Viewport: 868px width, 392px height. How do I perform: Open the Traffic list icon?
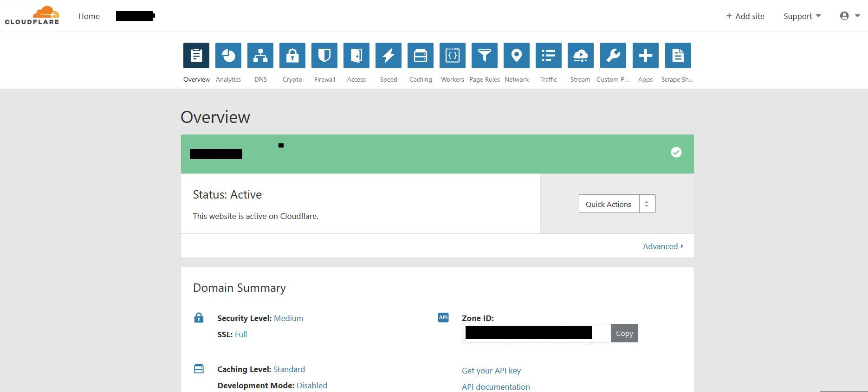[x=549, y=56]
